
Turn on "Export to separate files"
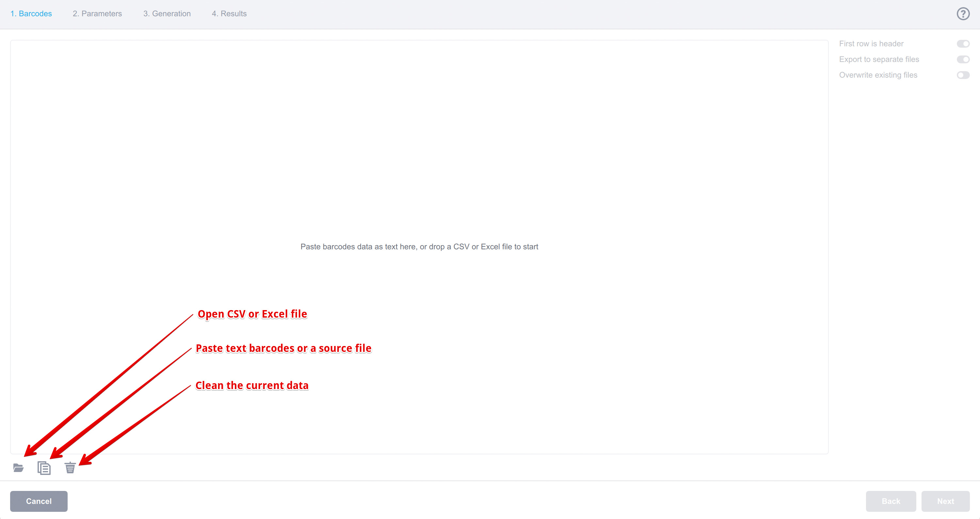click(963, 59)
